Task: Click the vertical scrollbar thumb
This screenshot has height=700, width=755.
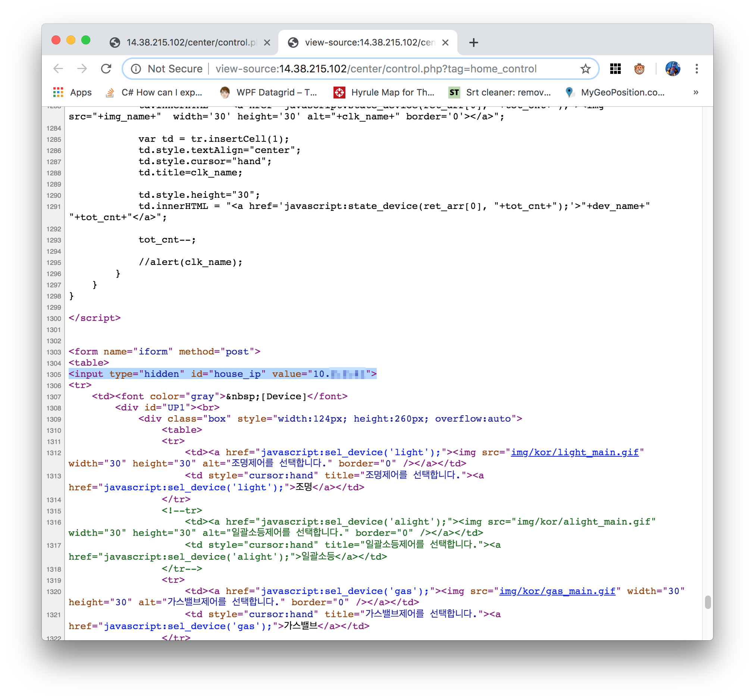Action: 707,602
